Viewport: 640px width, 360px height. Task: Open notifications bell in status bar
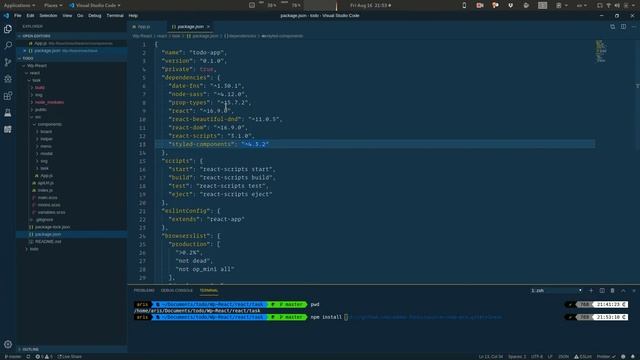coord(633,356)
